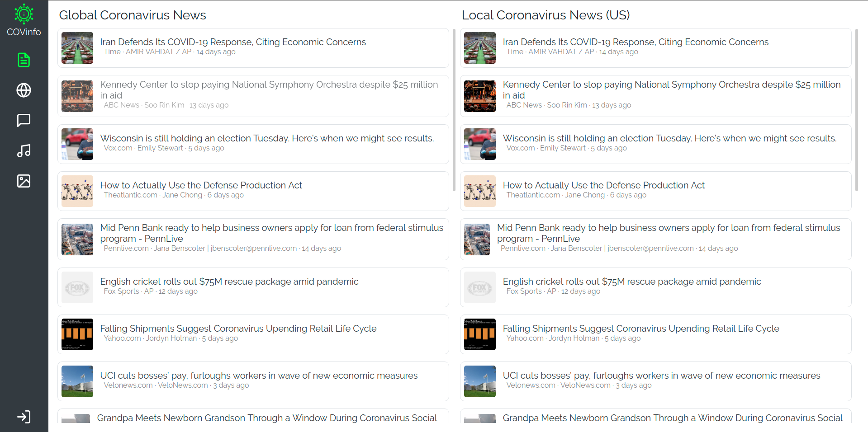Image resolution: width=868 pixels, height=432 pixels.
Task: Open local Iran Defends Its COVID-19 Response article
Action: coord(656,48)
